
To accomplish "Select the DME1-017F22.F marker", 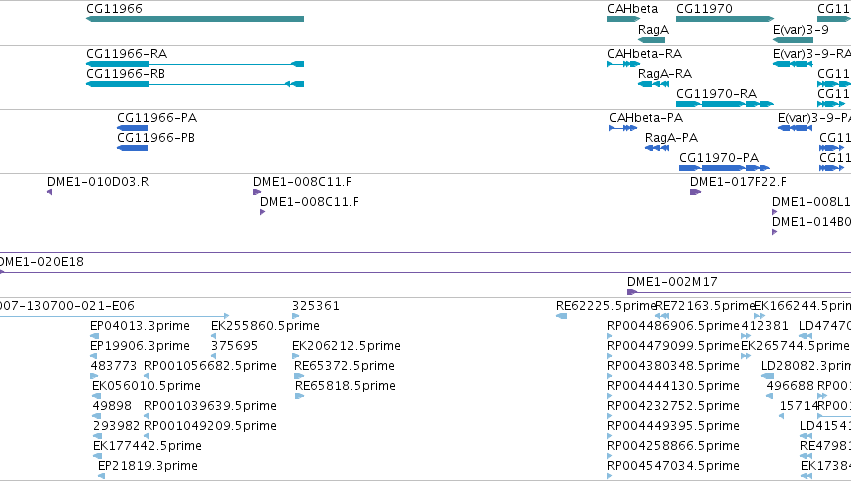I will 695,192.
